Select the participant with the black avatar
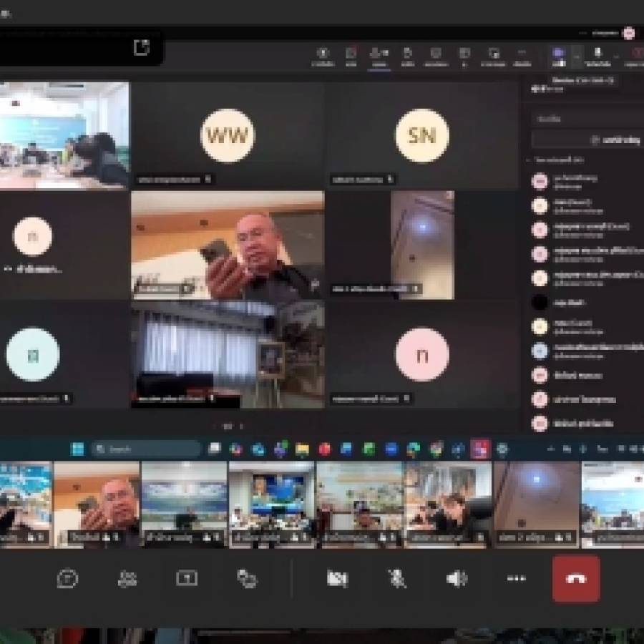This screenshot has height=644, width=644. point(587,302)
